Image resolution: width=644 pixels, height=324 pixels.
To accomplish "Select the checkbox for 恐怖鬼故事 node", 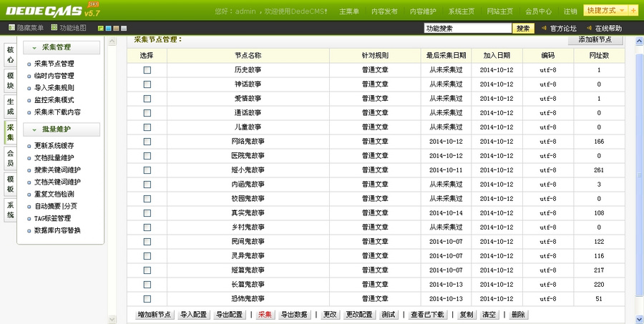I will tap(147, 299).
